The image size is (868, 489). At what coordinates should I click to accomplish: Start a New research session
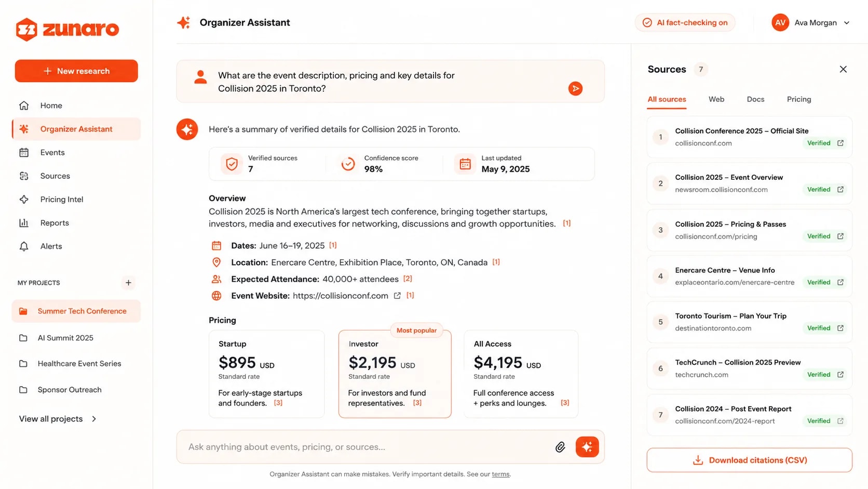76,71
